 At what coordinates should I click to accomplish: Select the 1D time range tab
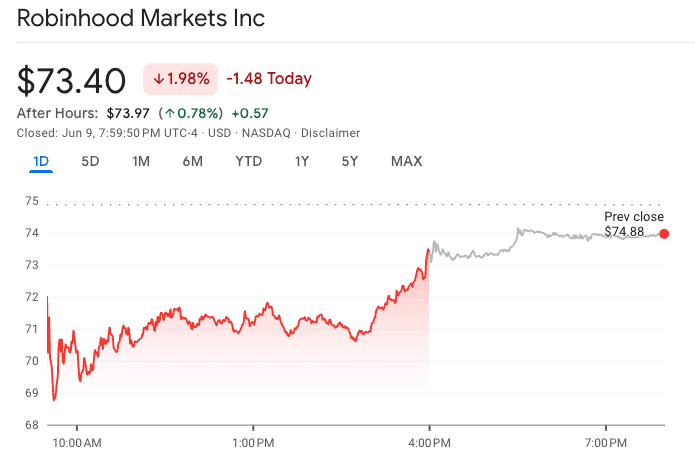click(41, 161)
